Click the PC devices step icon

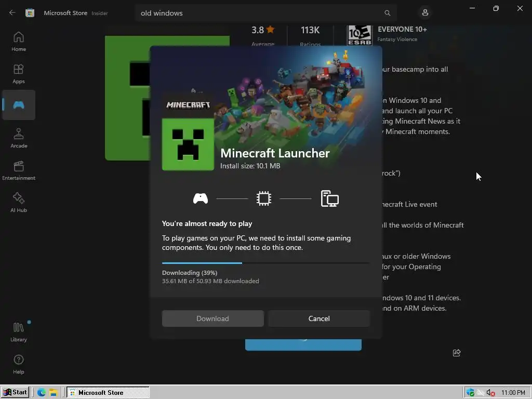pos(330,198)
